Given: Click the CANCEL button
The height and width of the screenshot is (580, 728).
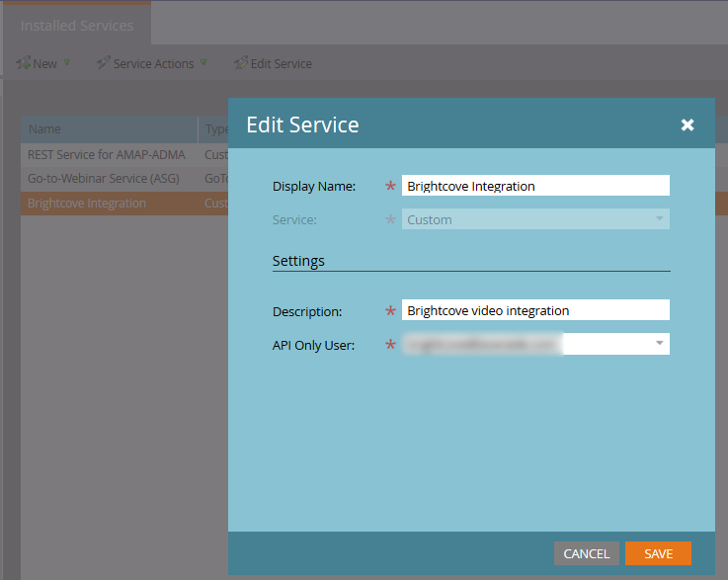Looking at the screenshot, I should [x=587, y=553].
